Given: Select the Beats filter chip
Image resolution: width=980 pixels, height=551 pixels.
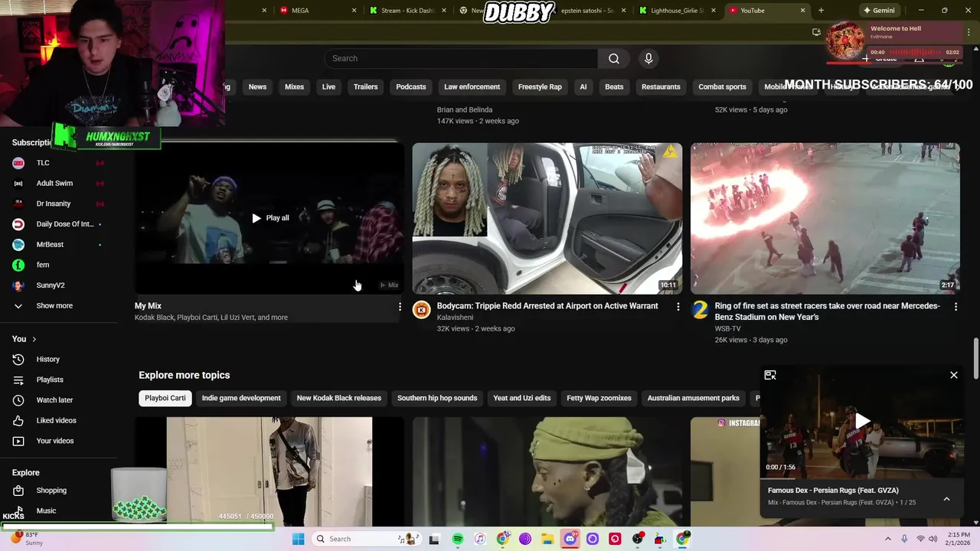Looking at the screenshot, I should coord(614,86).
